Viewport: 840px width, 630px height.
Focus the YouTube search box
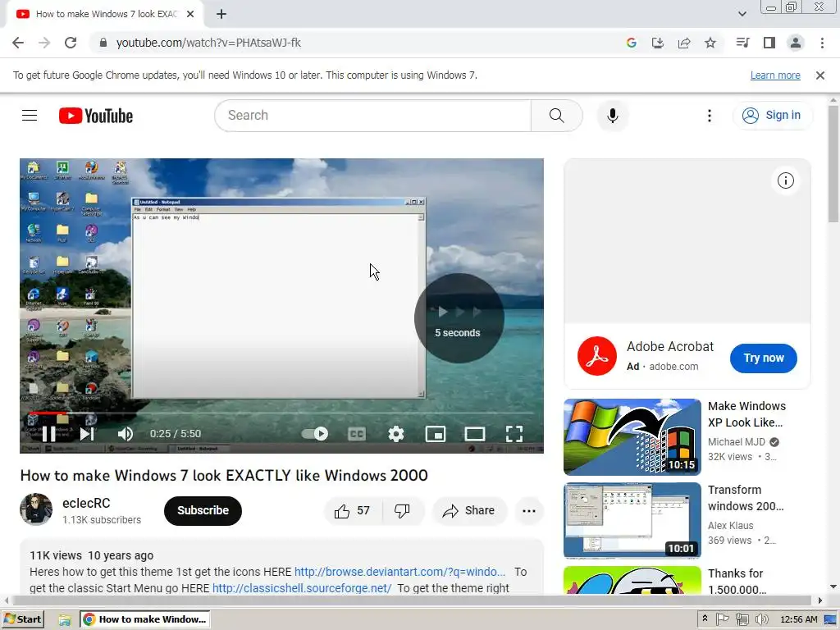(373, 115)
